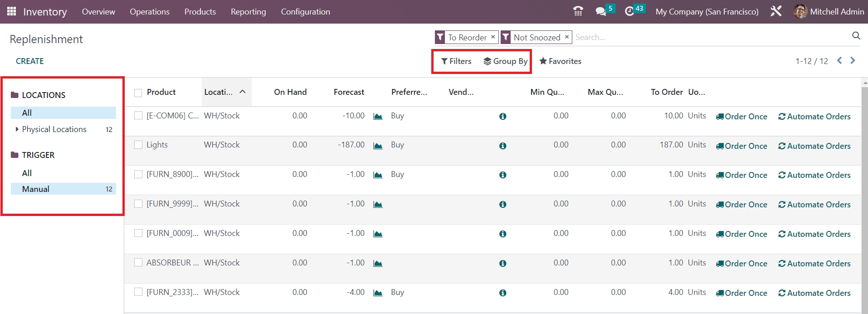Focus the search input field

[711, 37]
